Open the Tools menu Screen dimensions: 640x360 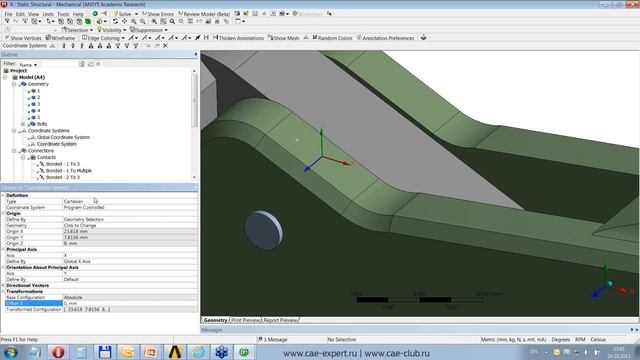coord(63,14)
